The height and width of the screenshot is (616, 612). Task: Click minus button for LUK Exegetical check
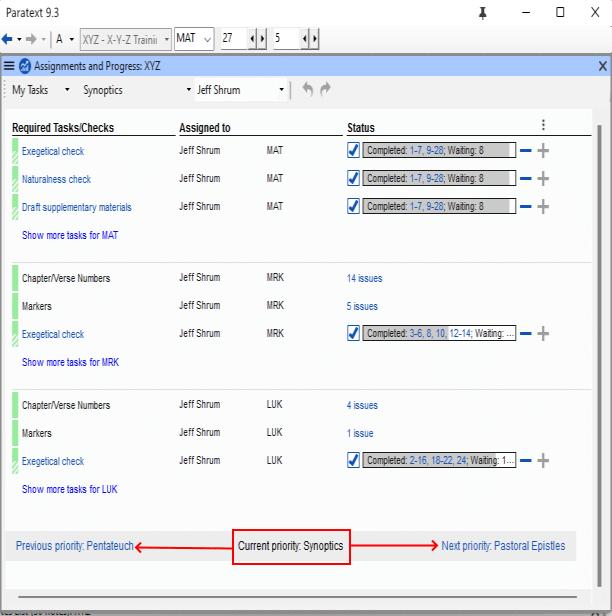pyautogui.click(x=526, y=460)
